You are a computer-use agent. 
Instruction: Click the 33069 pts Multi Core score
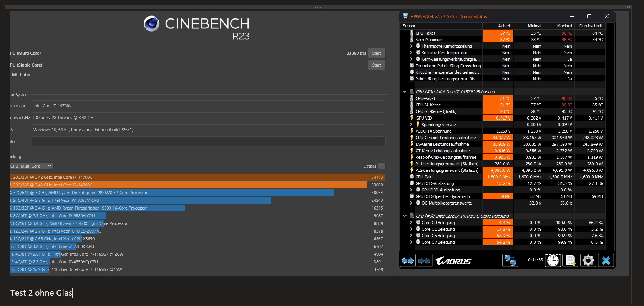point(356,53)
